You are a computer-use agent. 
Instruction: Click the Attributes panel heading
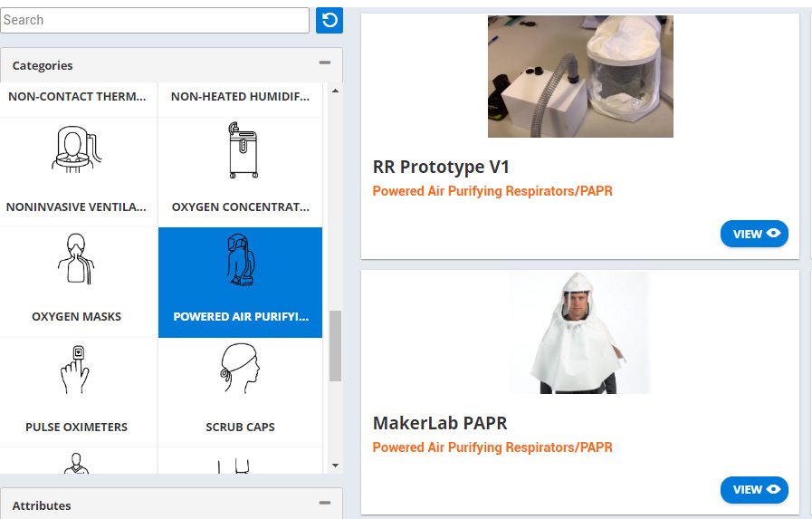tap(42, 505)
